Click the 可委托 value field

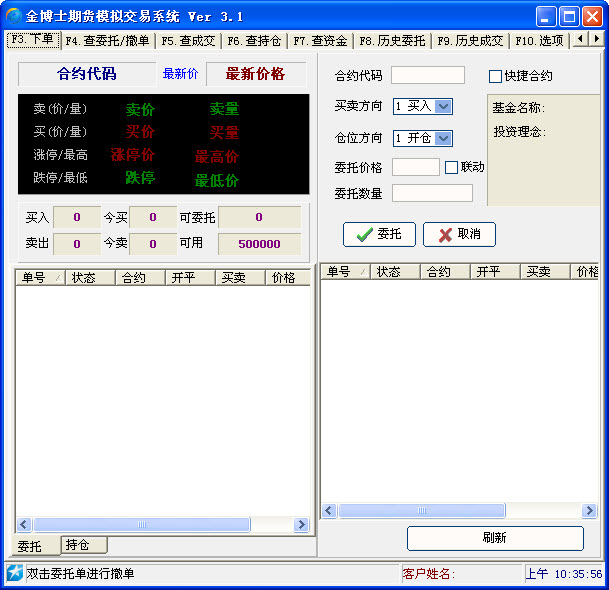259,217
